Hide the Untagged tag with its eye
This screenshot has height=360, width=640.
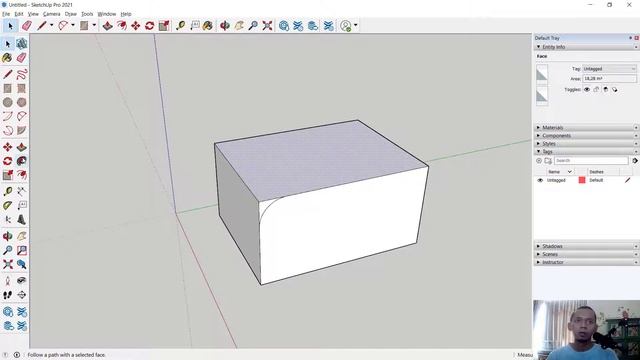(x=540, y=180)
